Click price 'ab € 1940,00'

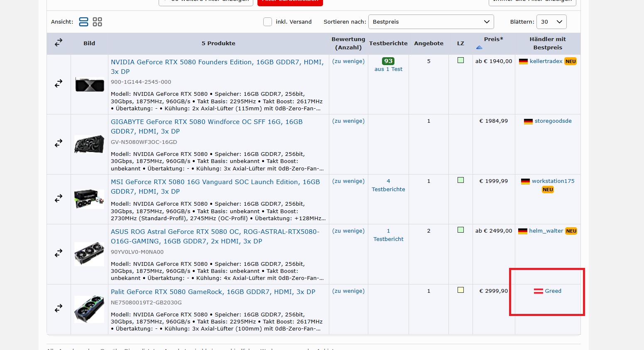point(494,61)
